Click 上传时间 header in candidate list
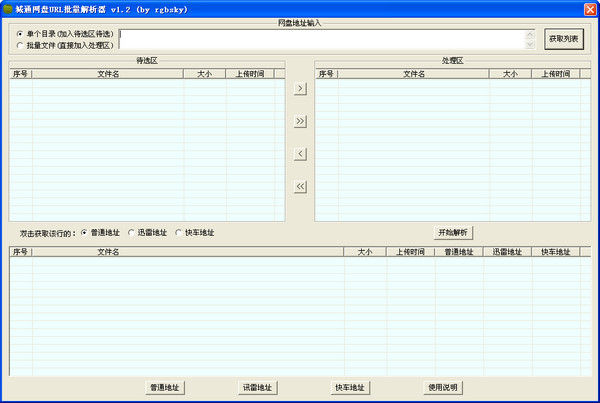This screenshot has width=600, height=403. click(250, 74)
